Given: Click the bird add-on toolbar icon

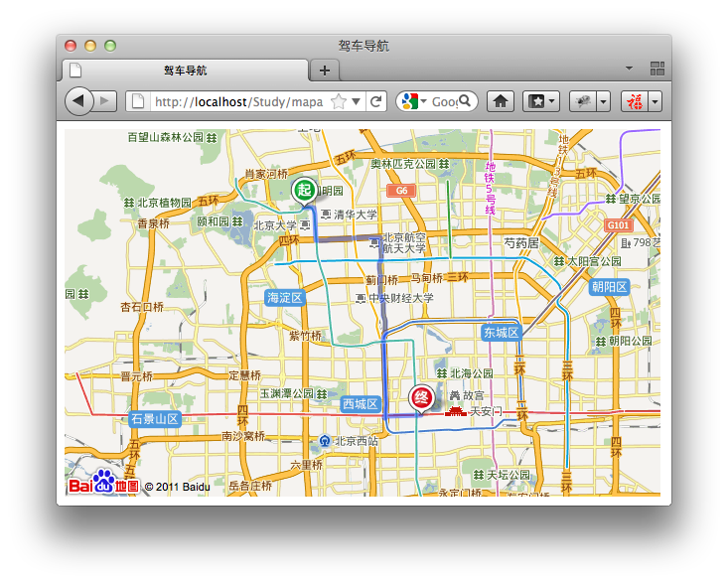Looking at the screenshot, I should pyautogui.click(x=583, y=101).
